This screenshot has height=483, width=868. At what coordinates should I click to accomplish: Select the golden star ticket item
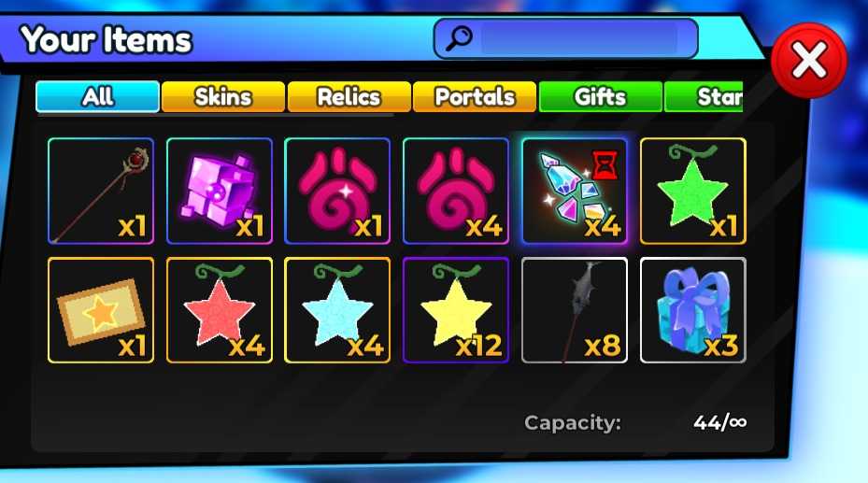pyautogui.click(x=101, y=310)
